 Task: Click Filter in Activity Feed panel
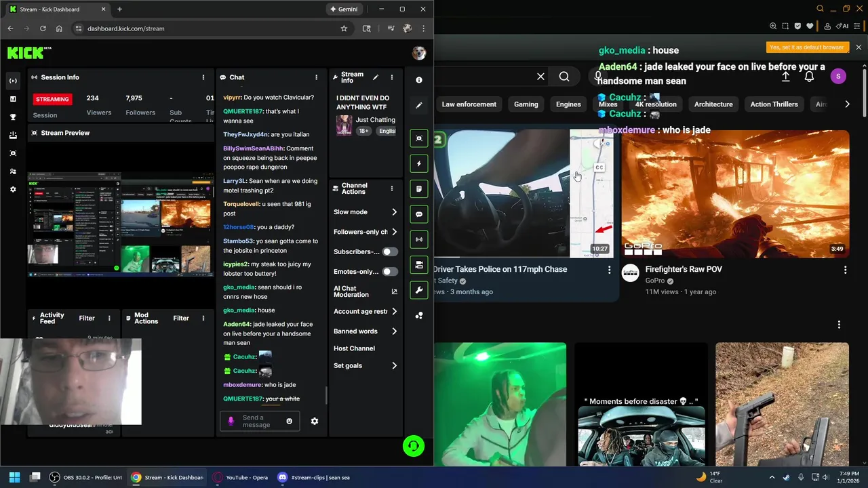tap(87, 318)
